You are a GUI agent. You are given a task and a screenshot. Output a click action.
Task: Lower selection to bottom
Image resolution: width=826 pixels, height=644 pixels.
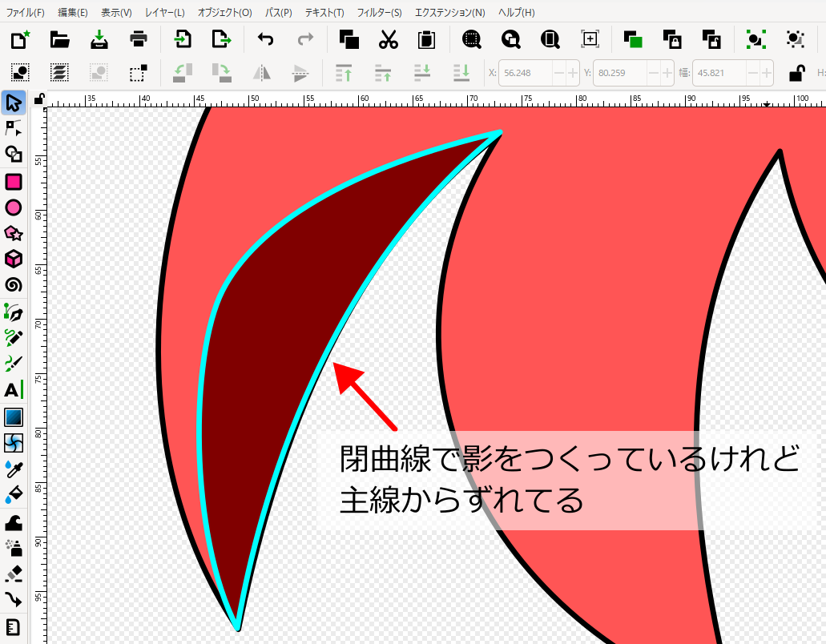tap(461, 73)
